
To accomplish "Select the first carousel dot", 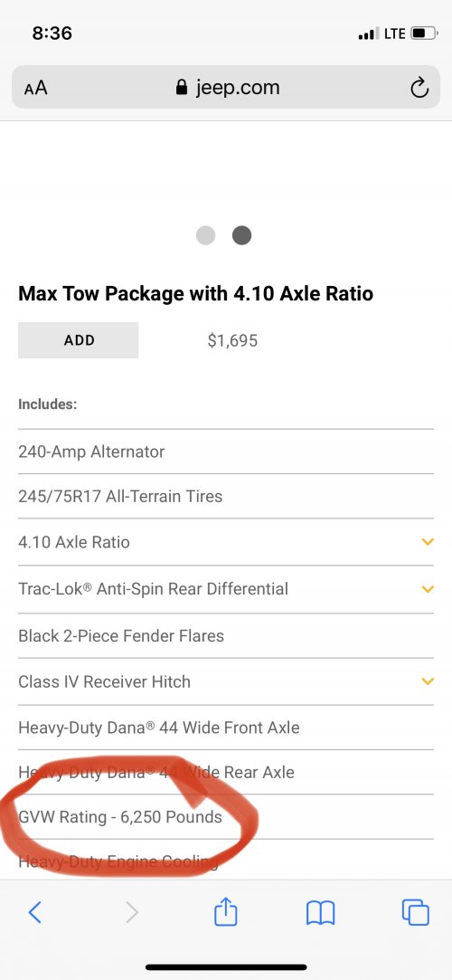I will click(x=205, y=235).
